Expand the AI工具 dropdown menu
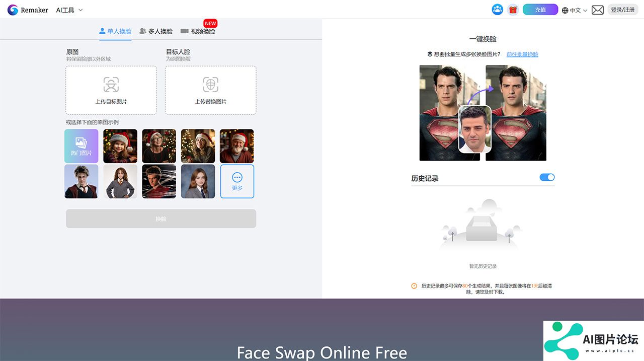 click(x=69, y=10)
